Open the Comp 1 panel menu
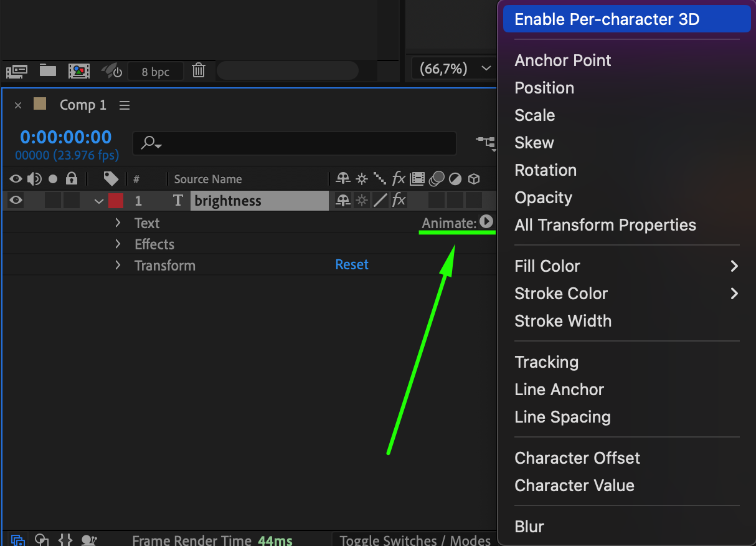The height and width of the screenshot is (546, 756). [125, 105]
